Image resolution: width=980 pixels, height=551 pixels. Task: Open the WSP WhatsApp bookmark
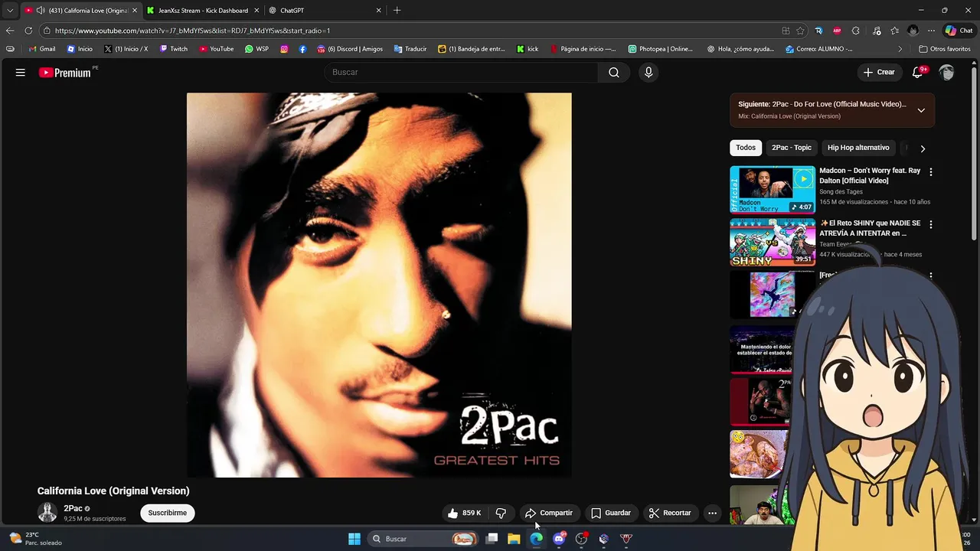[256, 49]
